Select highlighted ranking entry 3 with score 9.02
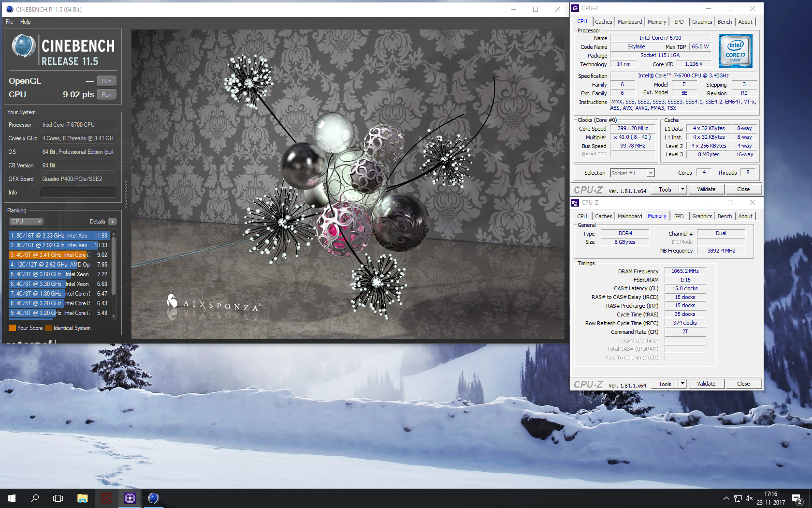The height and width of the screenshot is (508, 812). point(59,255)
